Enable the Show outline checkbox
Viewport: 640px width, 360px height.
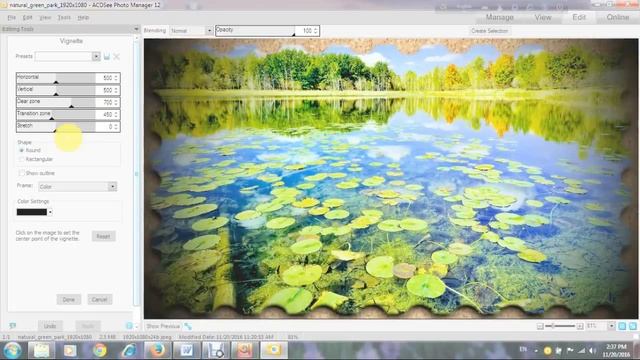[22, 173]
